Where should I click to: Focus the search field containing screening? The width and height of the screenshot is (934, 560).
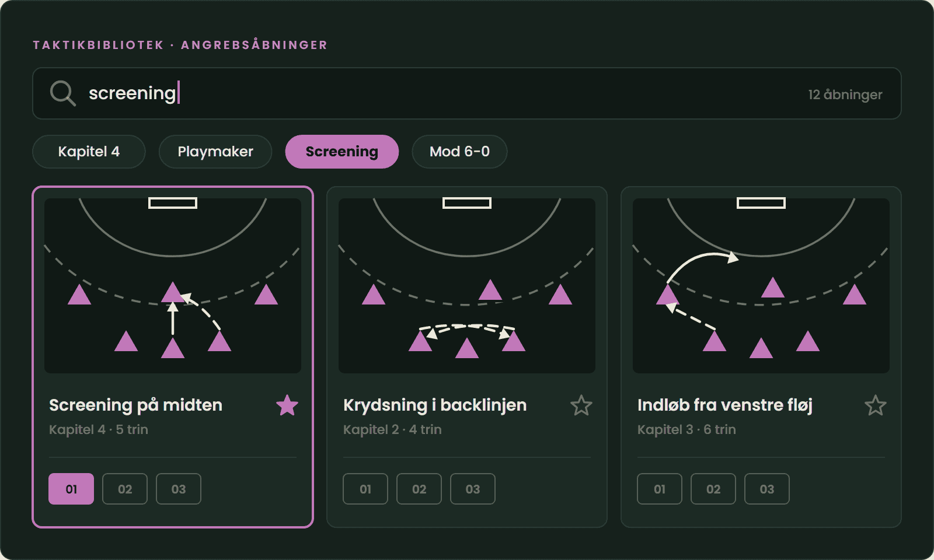click(x=467, y=93)
